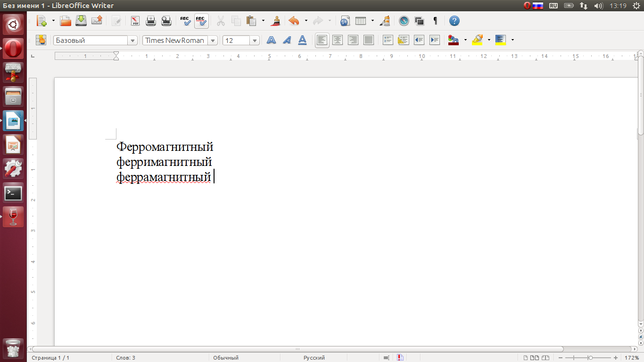Image resolution: width=644 pixels, height=362 pixels.
Task: Click the Print document icon
Action: (151, 21)
